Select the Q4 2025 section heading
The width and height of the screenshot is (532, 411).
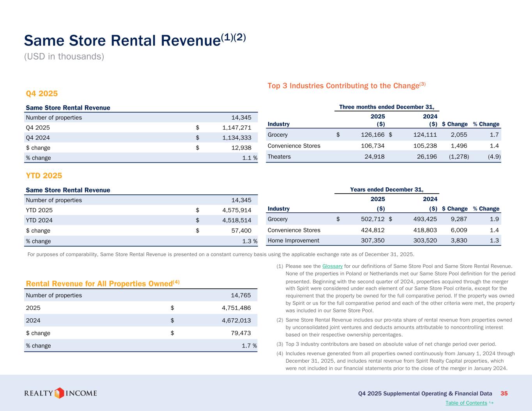coord(42,93)
